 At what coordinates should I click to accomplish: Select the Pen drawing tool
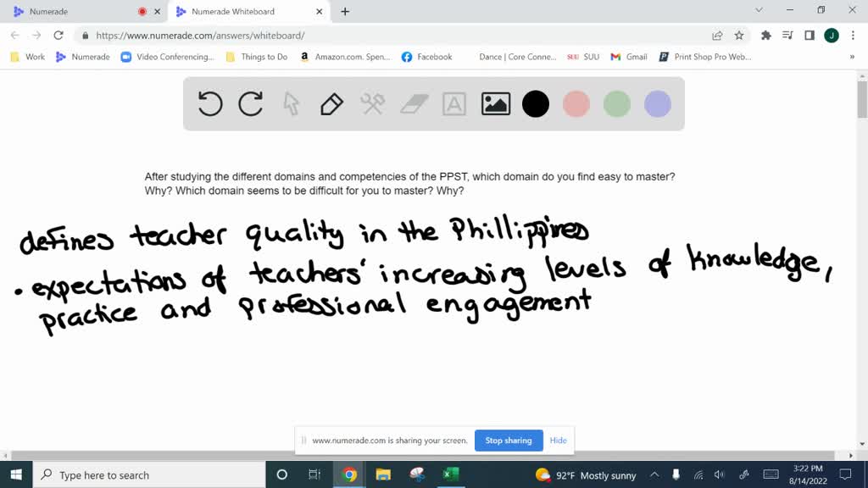click(x=331, y=103)
